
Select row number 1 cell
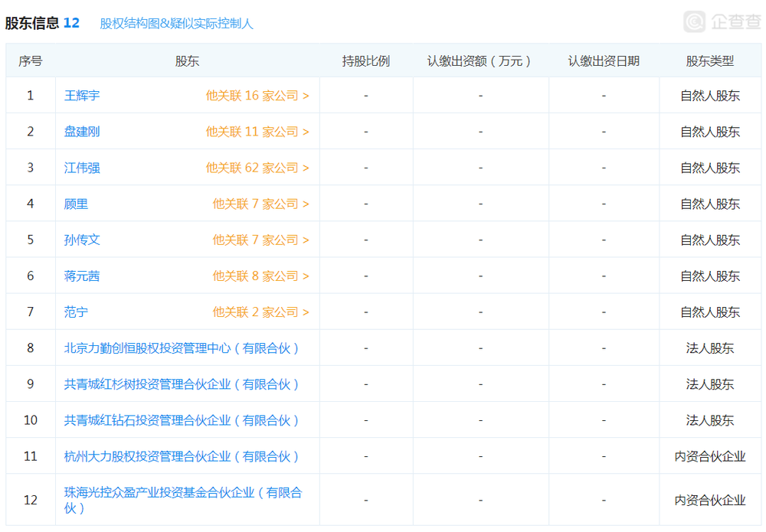(31, 95)
